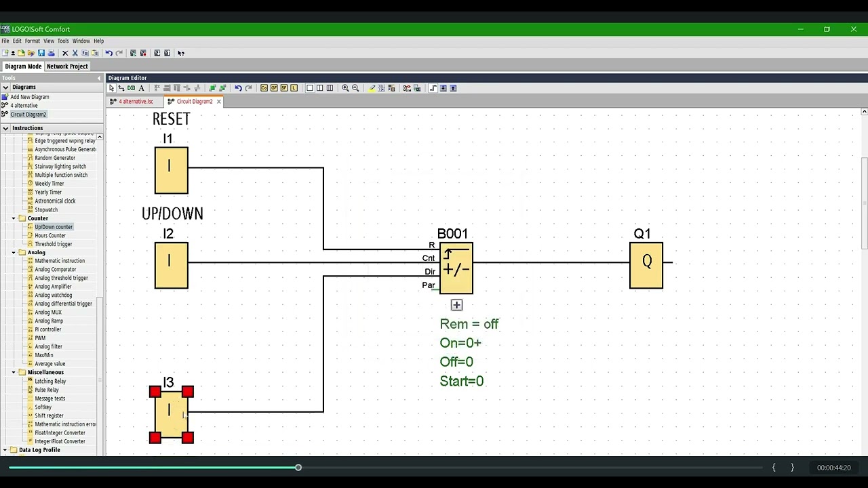Click the opening brace mark-in button
868x488 pixels.
coord(774,468)
